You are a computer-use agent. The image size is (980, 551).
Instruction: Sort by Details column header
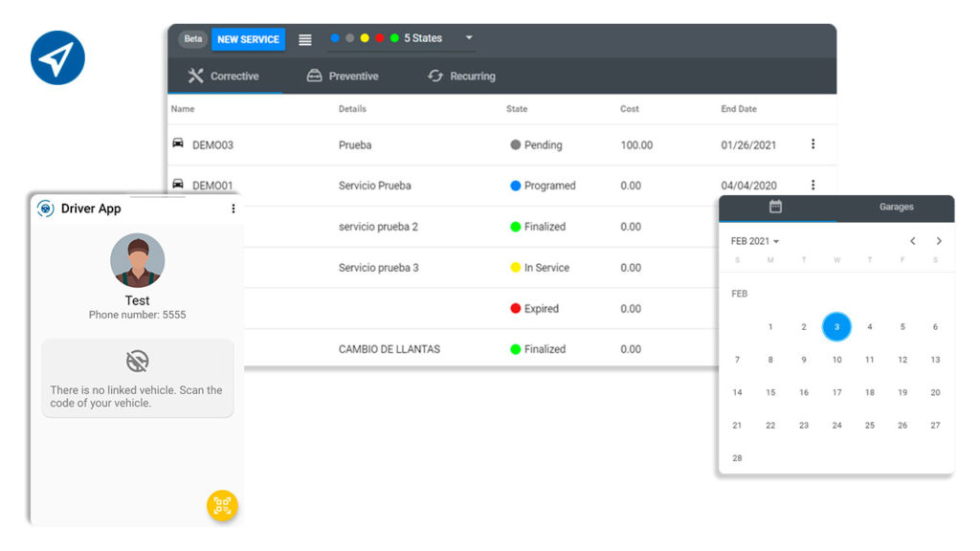pos(352,109)
